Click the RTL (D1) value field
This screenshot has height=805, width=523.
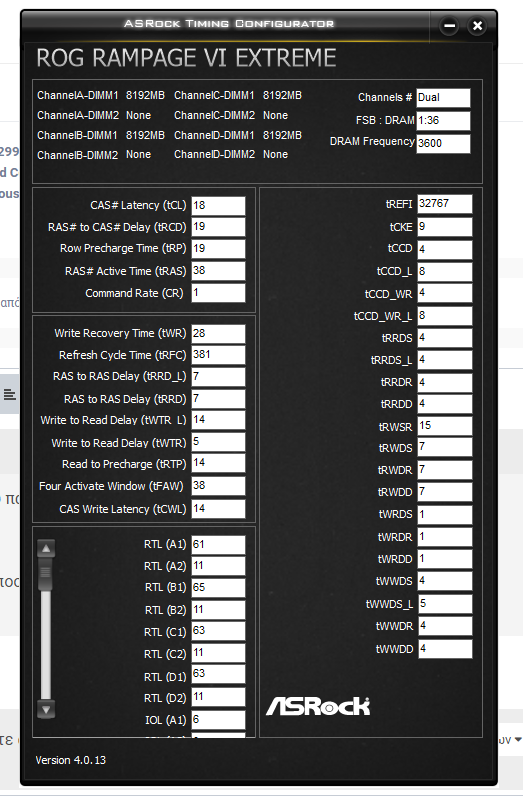pyautogui.click(x=218, y=674)
